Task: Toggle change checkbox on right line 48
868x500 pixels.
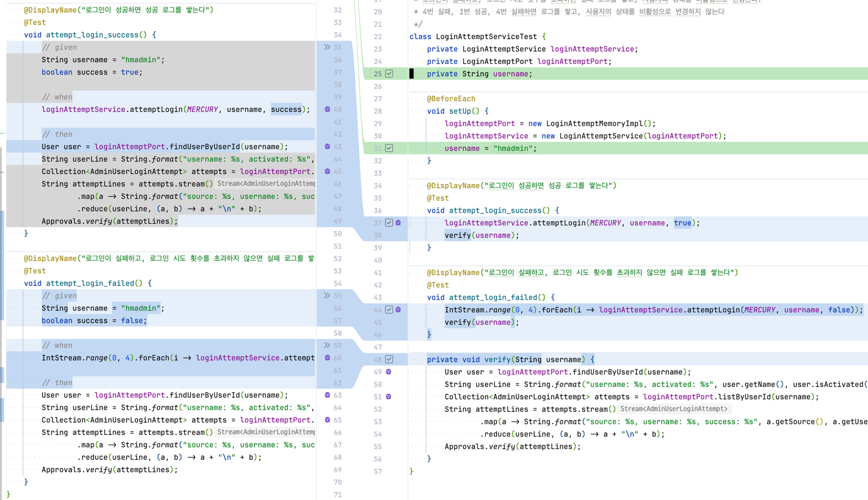Action: (x=389, y=359)
